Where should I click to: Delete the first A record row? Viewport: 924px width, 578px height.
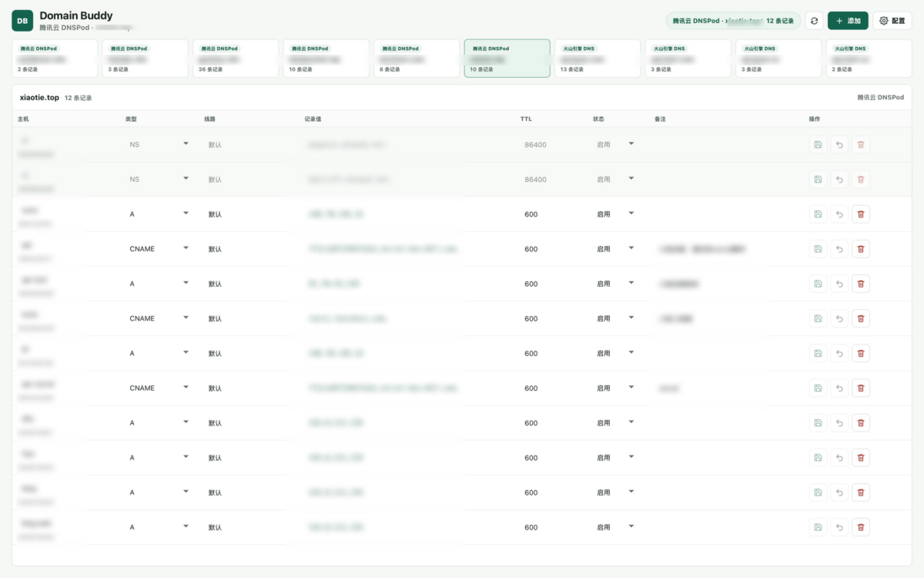tap(861, 214)
